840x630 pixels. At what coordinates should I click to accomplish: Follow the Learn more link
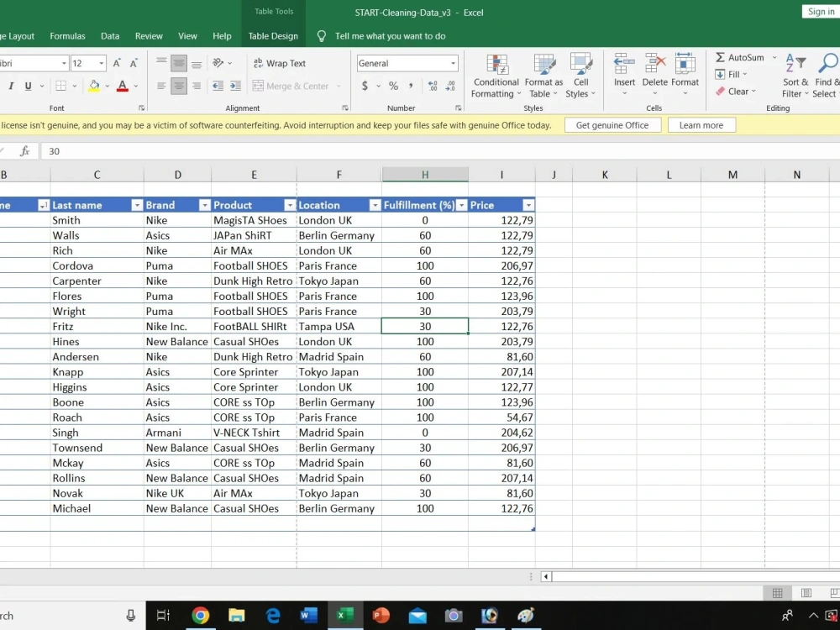701,124
